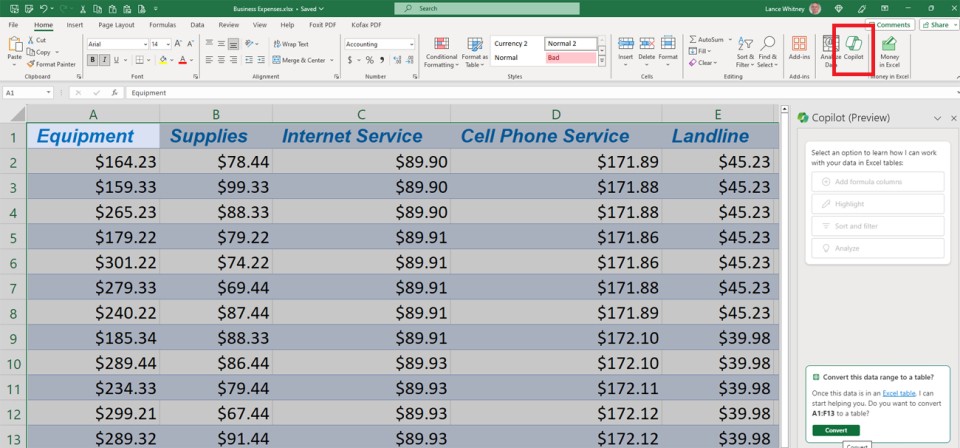Toggle Italic formatting

click(103, 60)
